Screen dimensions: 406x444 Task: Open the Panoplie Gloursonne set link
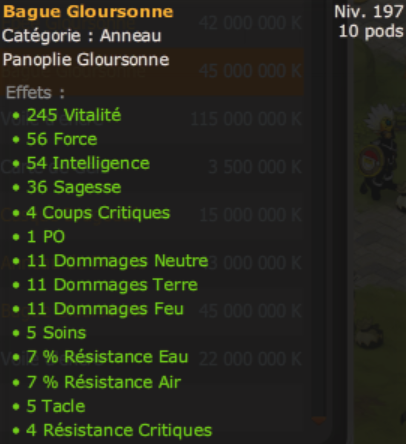(86, 60)
